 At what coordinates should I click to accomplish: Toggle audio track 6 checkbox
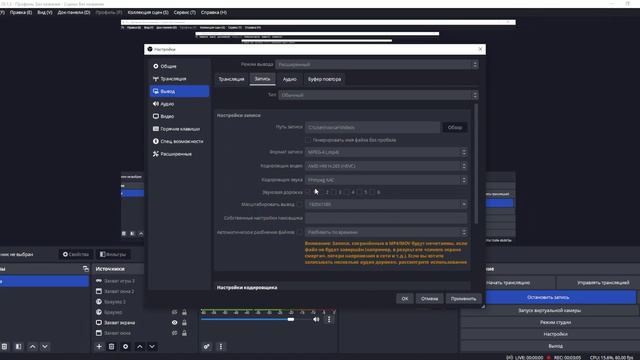(372, 192)
